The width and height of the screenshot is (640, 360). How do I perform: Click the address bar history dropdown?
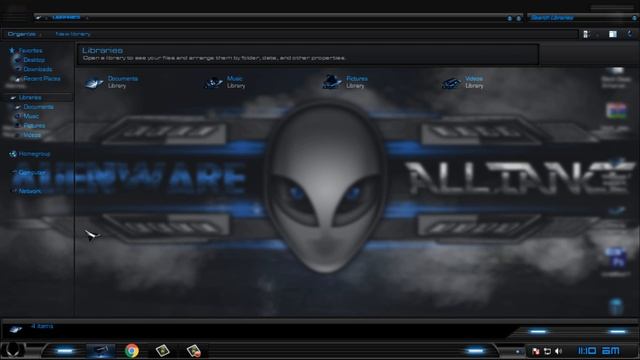tap(509, 18)
